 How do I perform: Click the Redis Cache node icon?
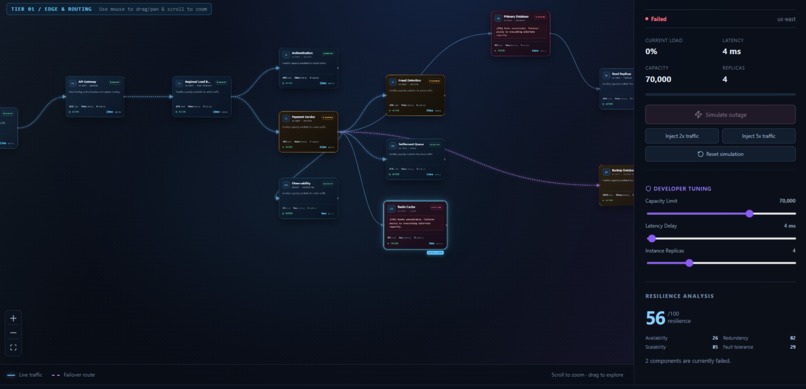coord(392,209)
